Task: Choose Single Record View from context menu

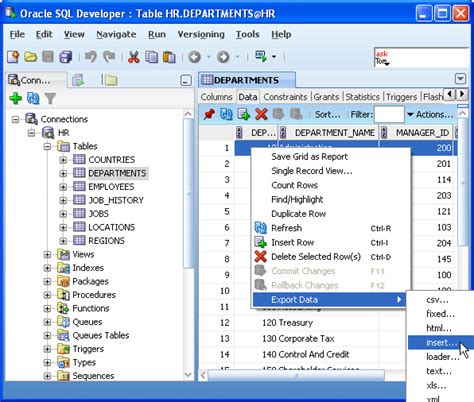Action: [312, 171]
